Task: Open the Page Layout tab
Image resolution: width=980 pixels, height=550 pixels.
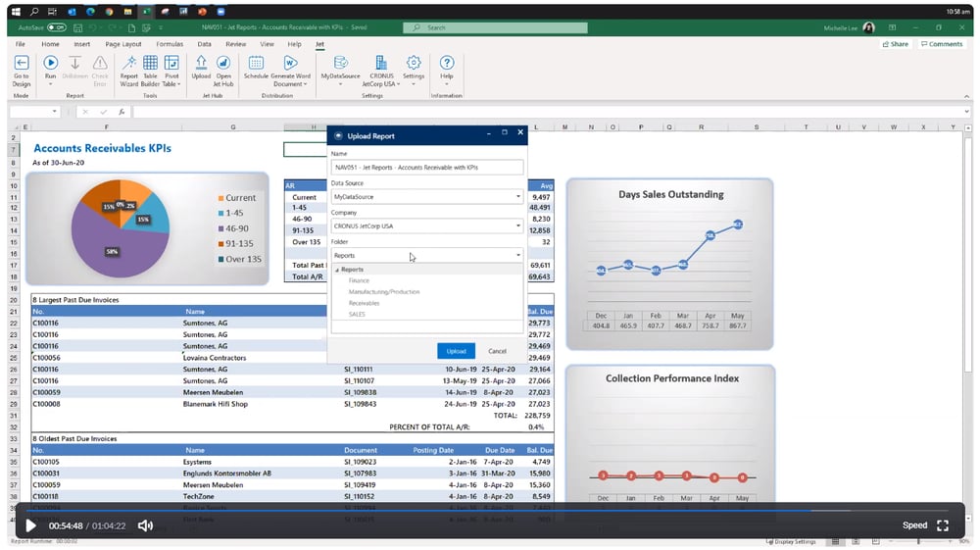Action: pyautogui.click(x=123, y=44)
